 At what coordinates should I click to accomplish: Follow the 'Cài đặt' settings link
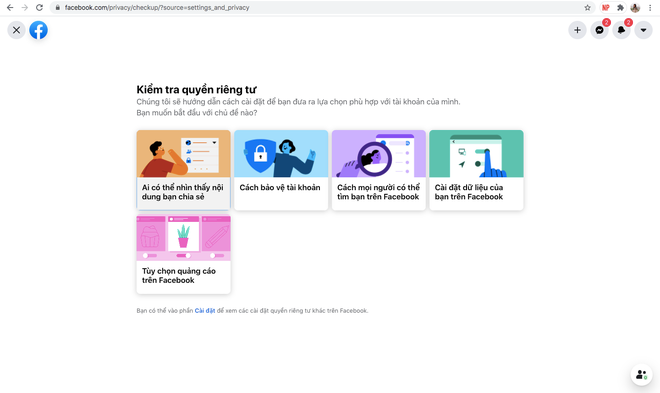point(205,311)
